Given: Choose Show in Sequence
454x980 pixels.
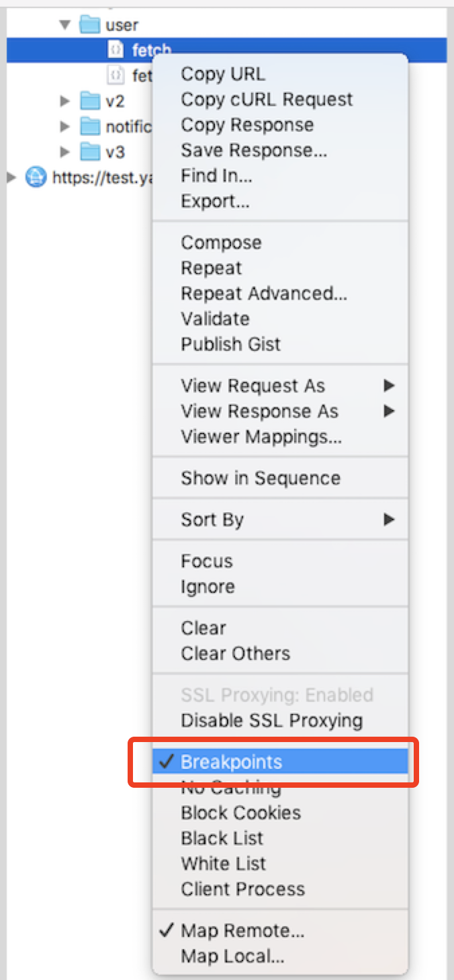Looking at the screenshot, I should click(261, 479).
